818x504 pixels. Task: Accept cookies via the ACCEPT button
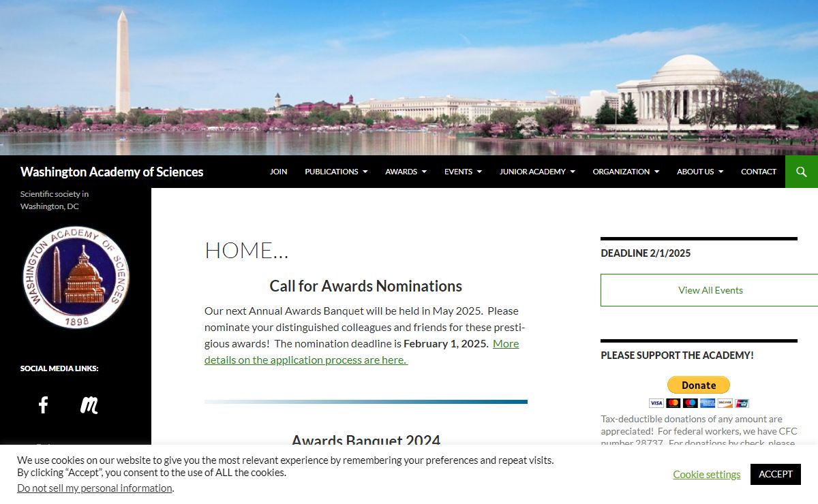tap(775, 474)
